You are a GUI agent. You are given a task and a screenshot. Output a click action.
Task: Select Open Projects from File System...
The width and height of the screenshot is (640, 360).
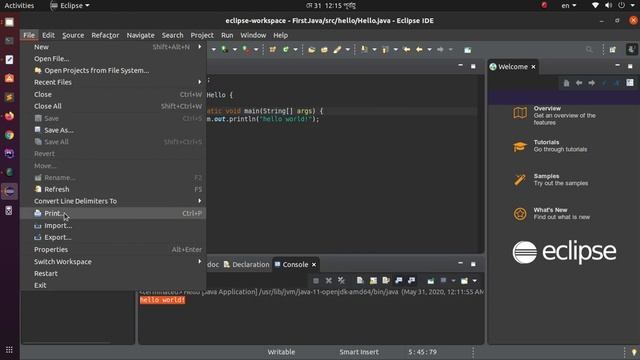[113, 71]
